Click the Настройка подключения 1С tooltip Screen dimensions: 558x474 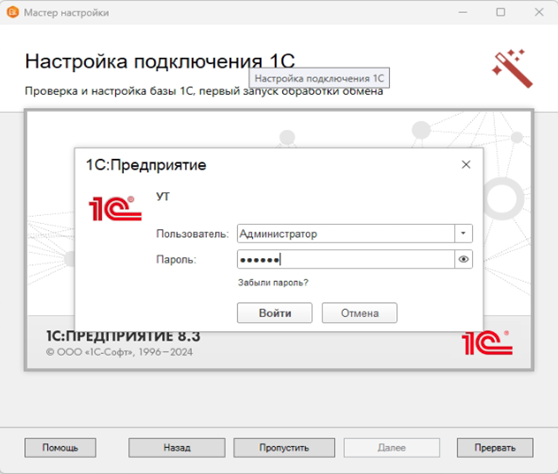point(319,78)
